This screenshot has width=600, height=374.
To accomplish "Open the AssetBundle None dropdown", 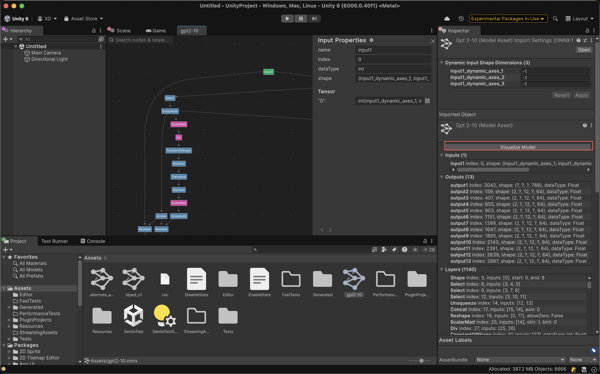I will pyautogui.click(x=520, y=360).
